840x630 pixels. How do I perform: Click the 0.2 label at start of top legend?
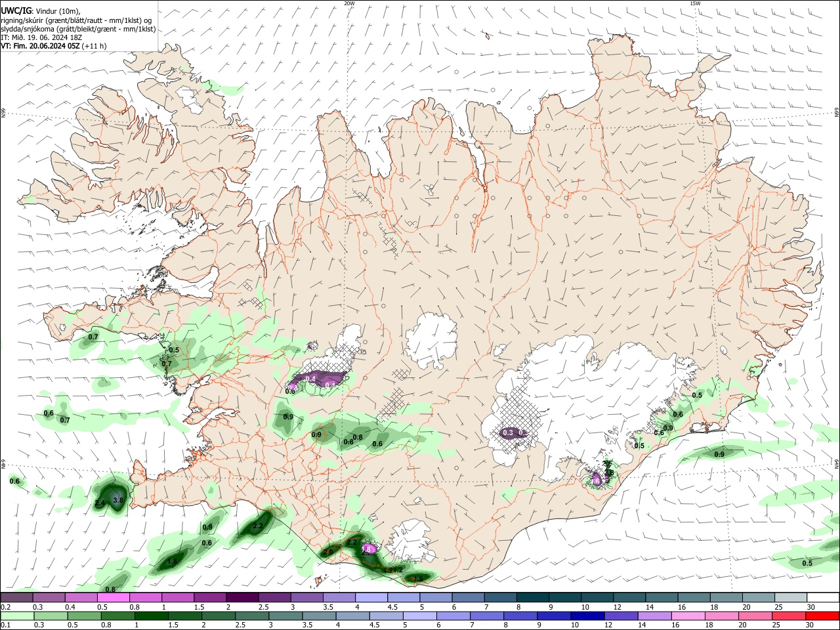click(x=5, y=607)
